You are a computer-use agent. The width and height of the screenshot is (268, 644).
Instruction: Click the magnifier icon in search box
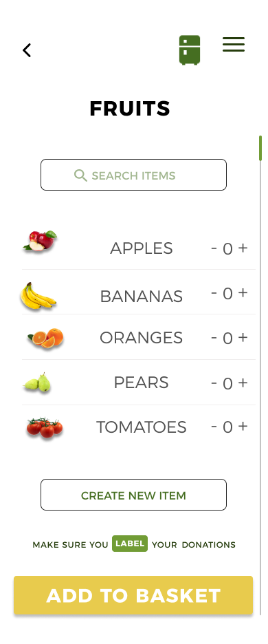tap(80, 175)
